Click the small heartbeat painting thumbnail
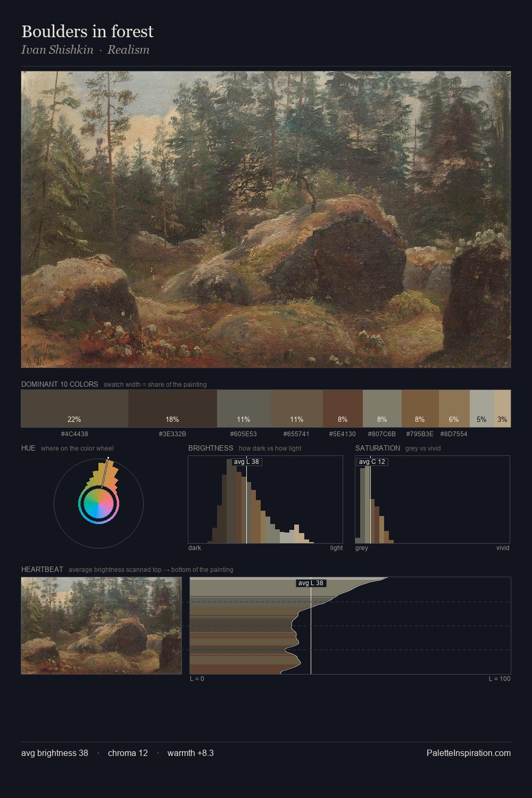 [101, 626]
